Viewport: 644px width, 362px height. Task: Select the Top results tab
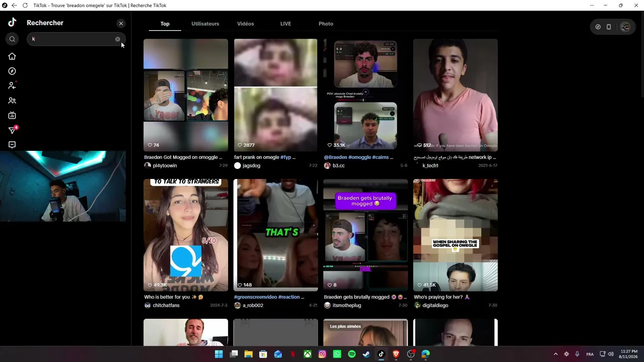click(165, 24)
